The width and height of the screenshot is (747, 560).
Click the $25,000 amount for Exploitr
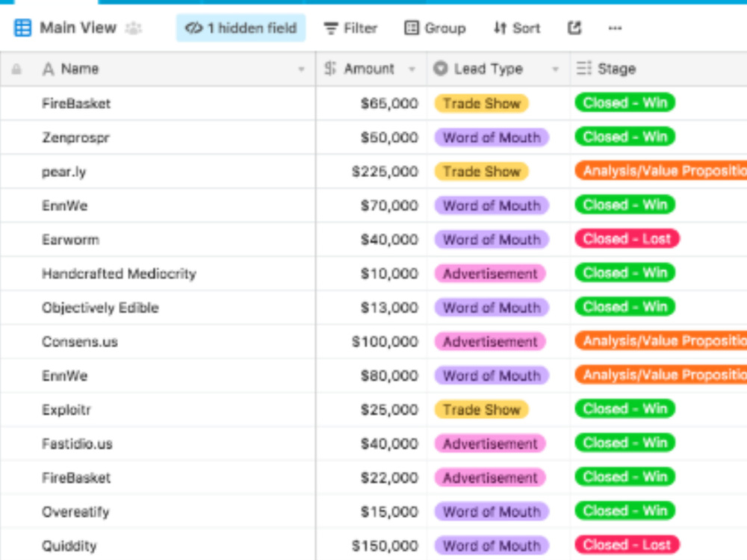pyautogui.click(x=371, y=409)
